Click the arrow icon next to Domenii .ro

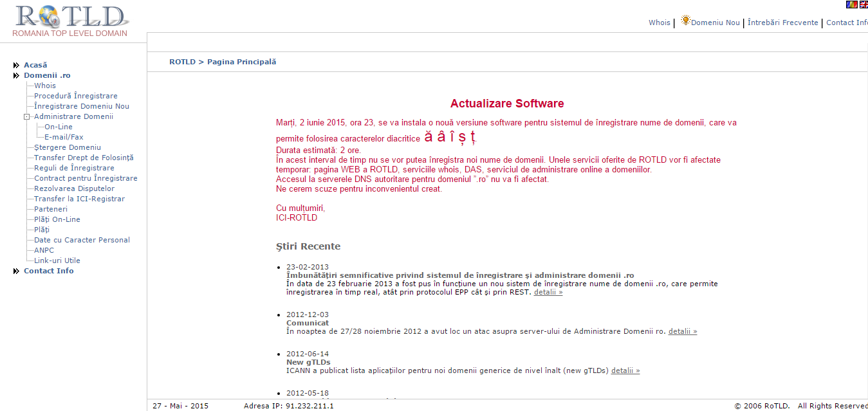point(16,75)
